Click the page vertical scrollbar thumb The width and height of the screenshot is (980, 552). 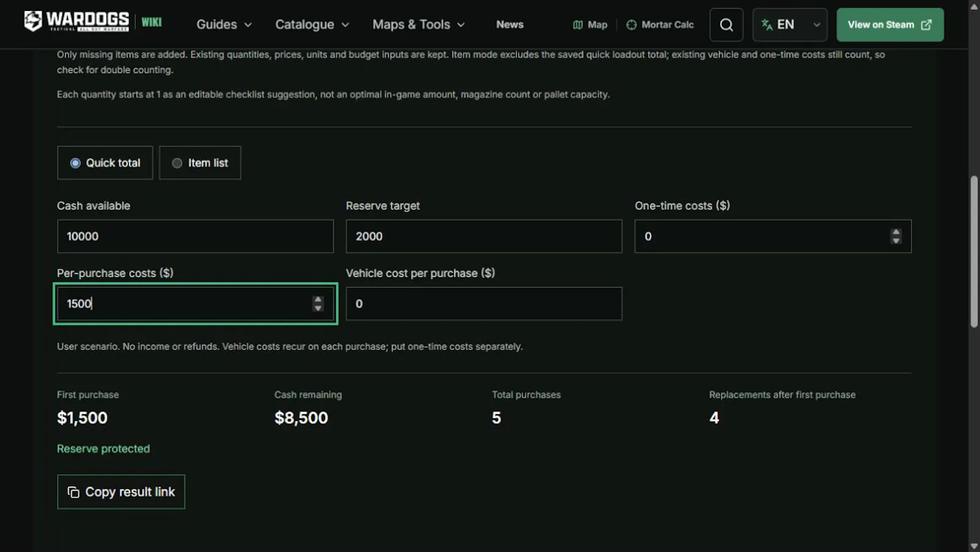(974, 252)
